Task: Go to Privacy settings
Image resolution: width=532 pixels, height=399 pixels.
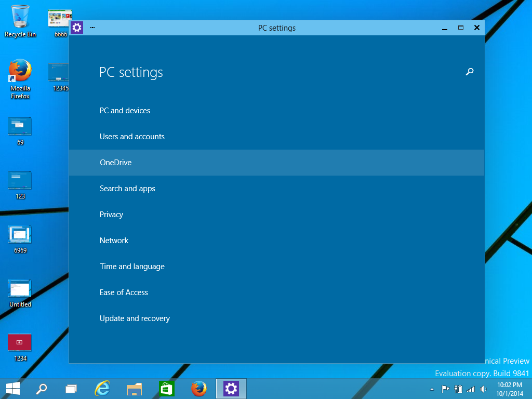Action: (111, 215)
